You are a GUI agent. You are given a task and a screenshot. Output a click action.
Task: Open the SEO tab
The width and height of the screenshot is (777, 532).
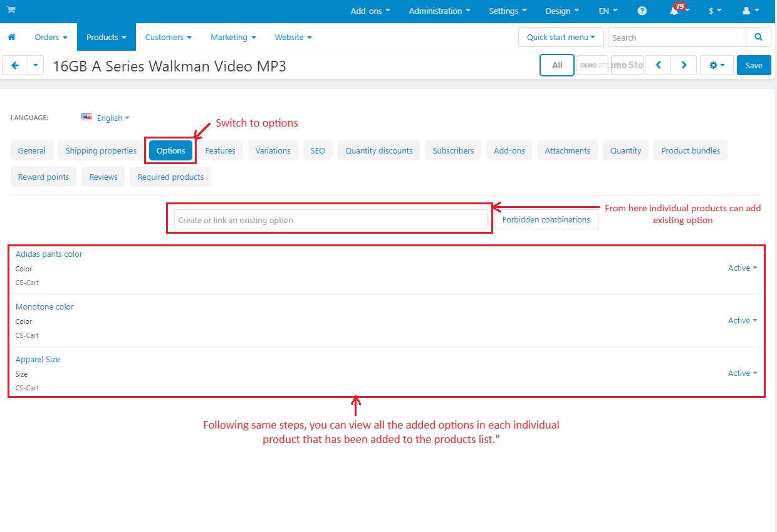318,150
